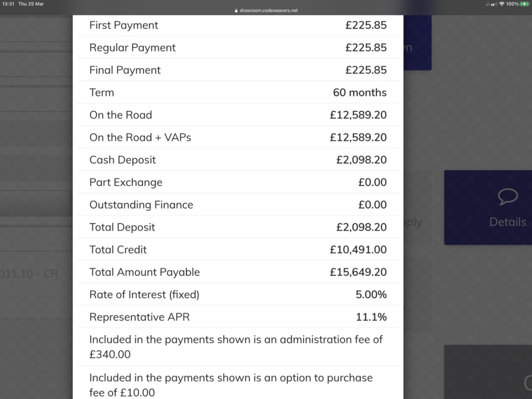Click the Part Exchange row label
The width and height of the screenshot is (532, 399).
point(126,182)
